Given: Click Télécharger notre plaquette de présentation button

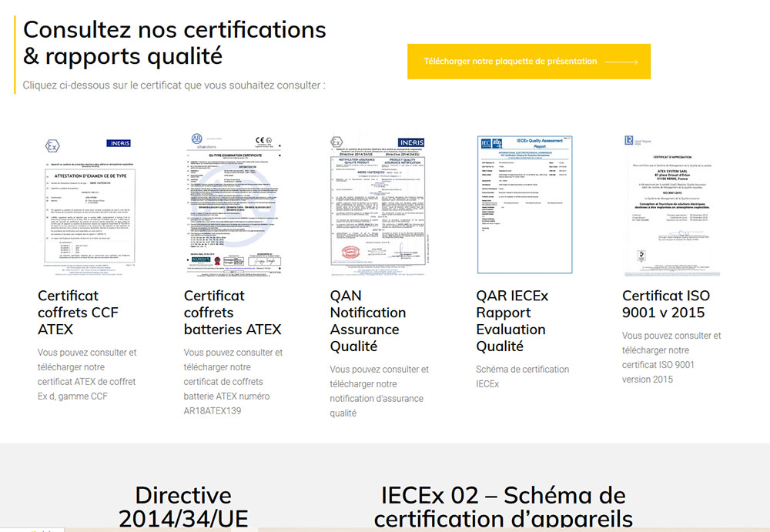Looking at the screenshot, I should coord(529,62).
